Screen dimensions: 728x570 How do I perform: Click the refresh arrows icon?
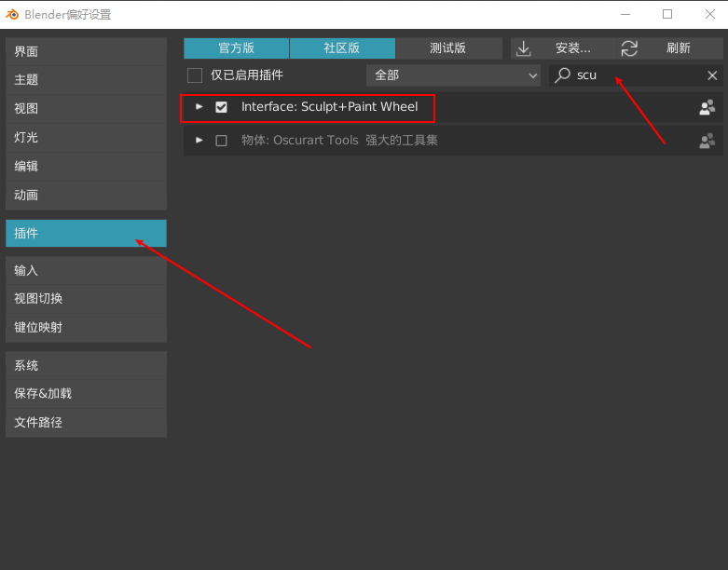[629, 48]
